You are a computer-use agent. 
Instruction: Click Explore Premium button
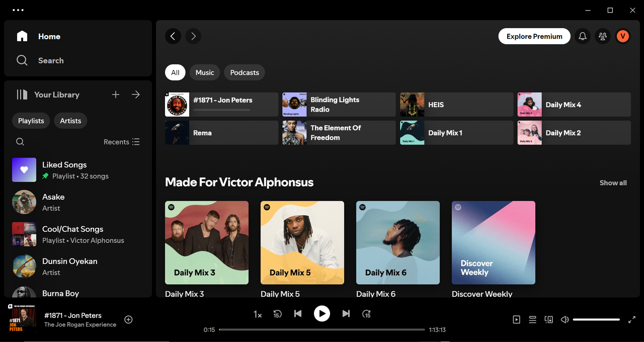534,36
